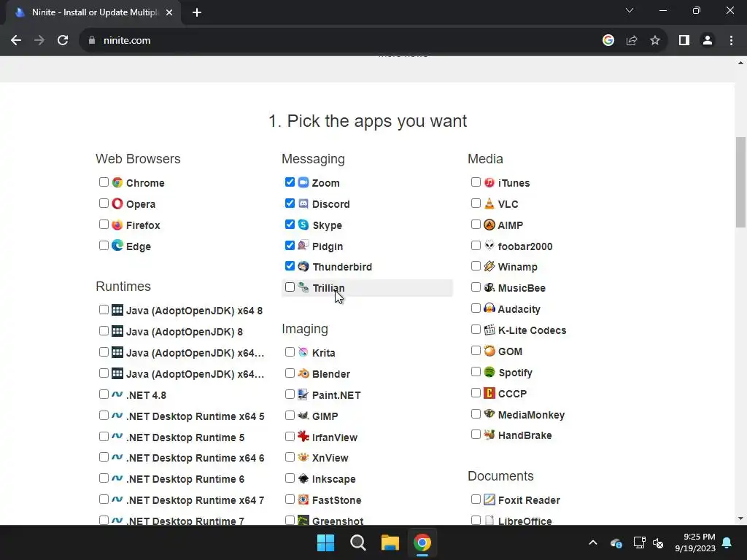Viewport: 747px width, 560px height.
Task: Click the Inkscape icon
Action: (x=303, y=478)
